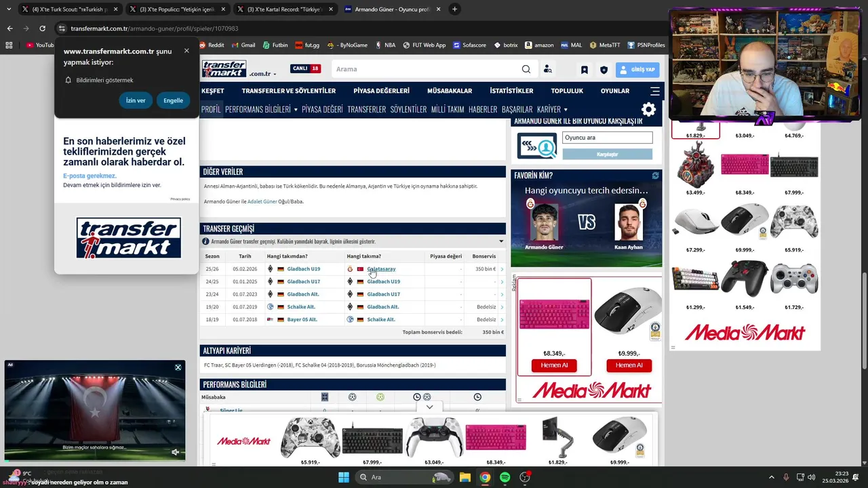Switch to the Başarılar tab
Screen dimensions: 868x488
point(517,109)
